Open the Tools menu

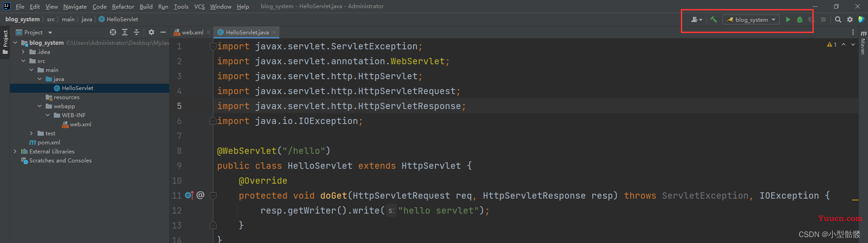(181, 6)
